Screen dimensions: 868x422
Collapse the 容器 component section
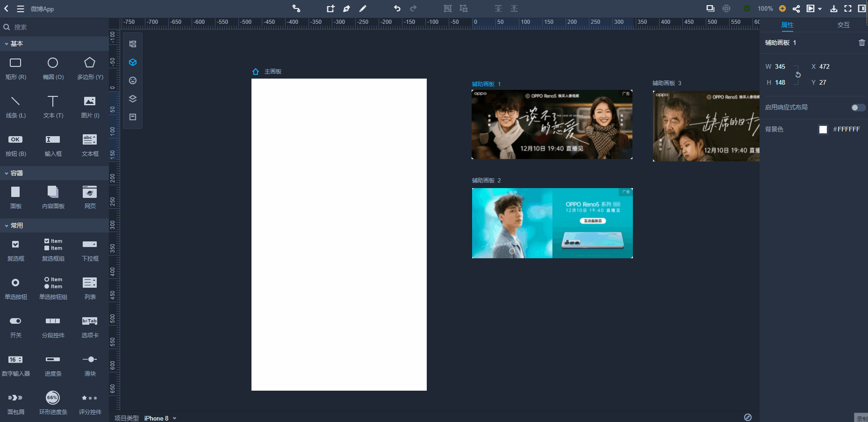coord(54,173)
